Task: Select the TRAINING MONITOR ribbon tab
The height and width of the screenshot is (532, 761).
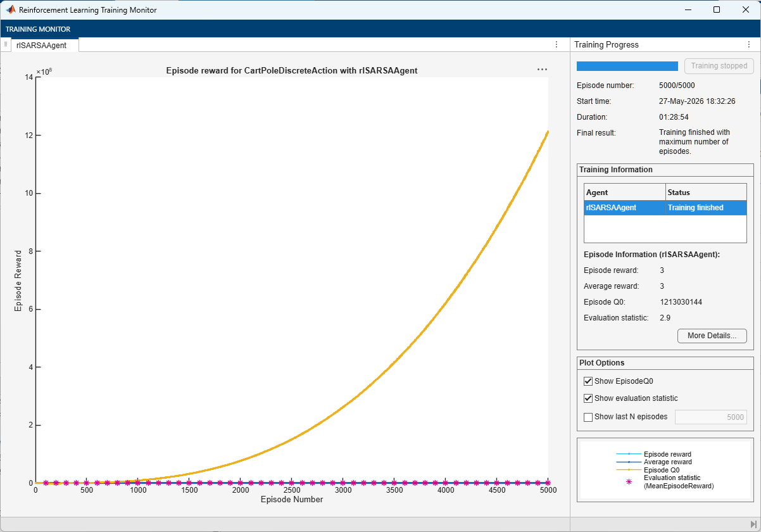Action: (38, 29)
